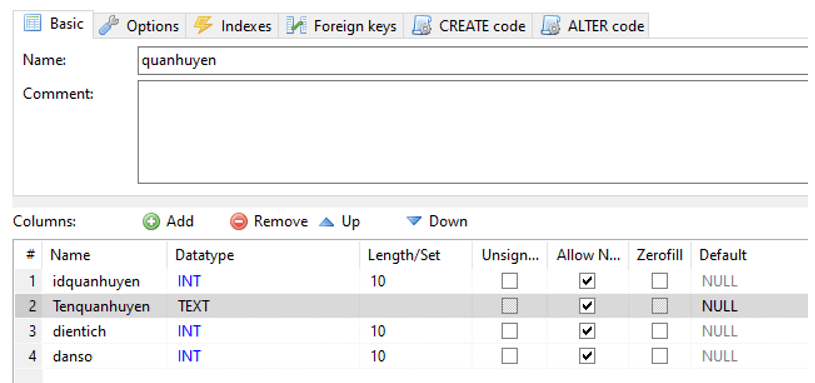Open datatype dropdown INT for danso
This screenshot has height=383, width=815.
tap(189, 356)
